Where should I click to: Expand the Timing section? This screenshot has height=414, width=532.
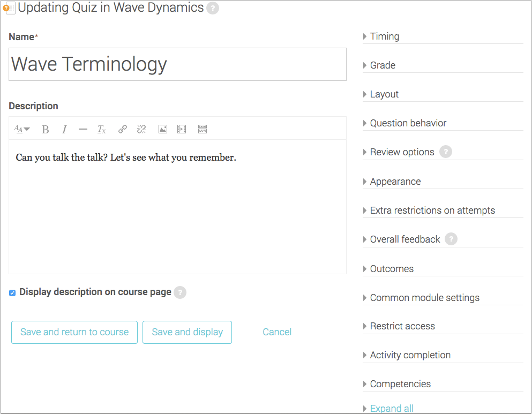[384, 36]
